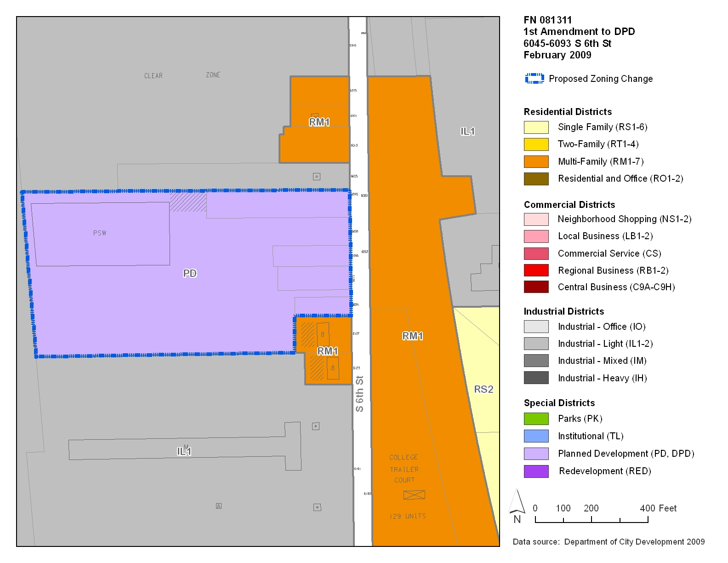Click the RS2 zone label

pyautogui.click(x=483, y=389)
